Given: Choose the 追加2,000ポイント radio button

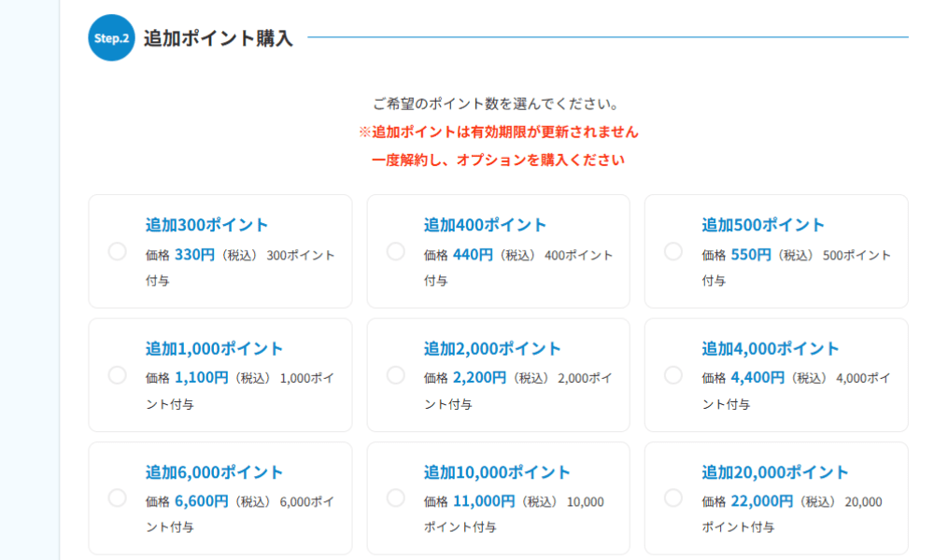Looking at the screenshot, I should tap(395, 375).
